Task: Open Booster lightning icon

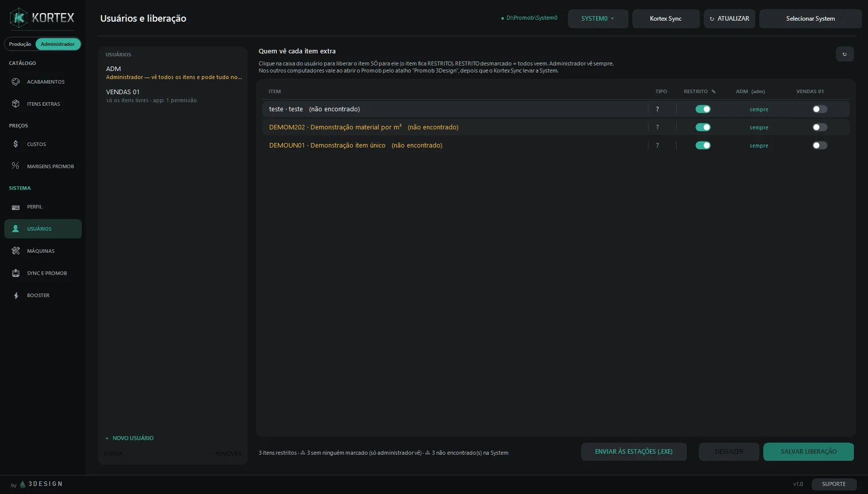Action: click(x=16, y=296)
